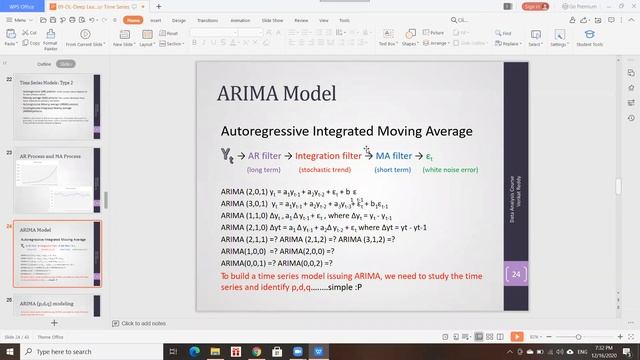Screen dimensions: 640x360
Task: Open the Select dropdown
Action: tap(536, 38)
